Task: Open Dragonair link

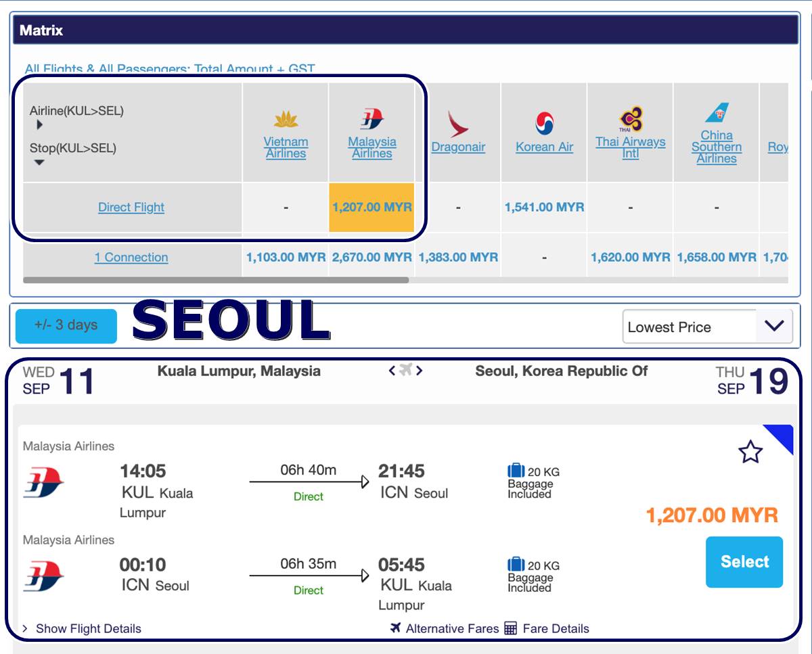Action: coord(458,147)
